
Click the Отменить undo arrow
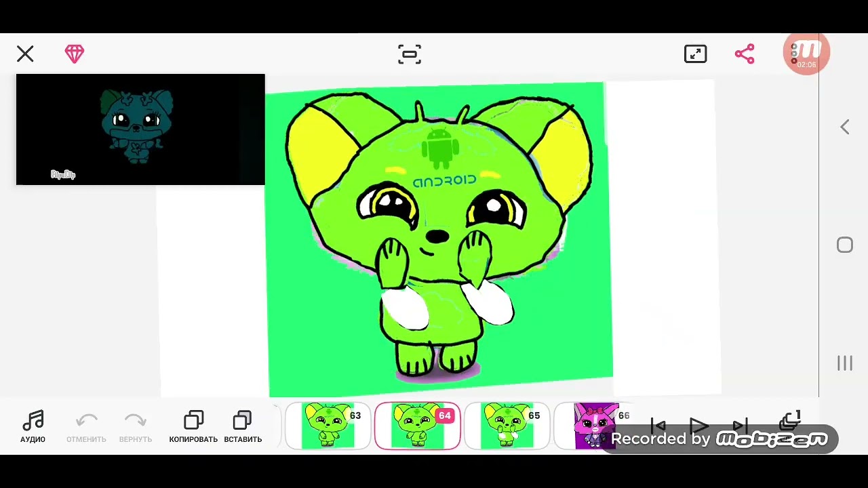coord(86,427)
